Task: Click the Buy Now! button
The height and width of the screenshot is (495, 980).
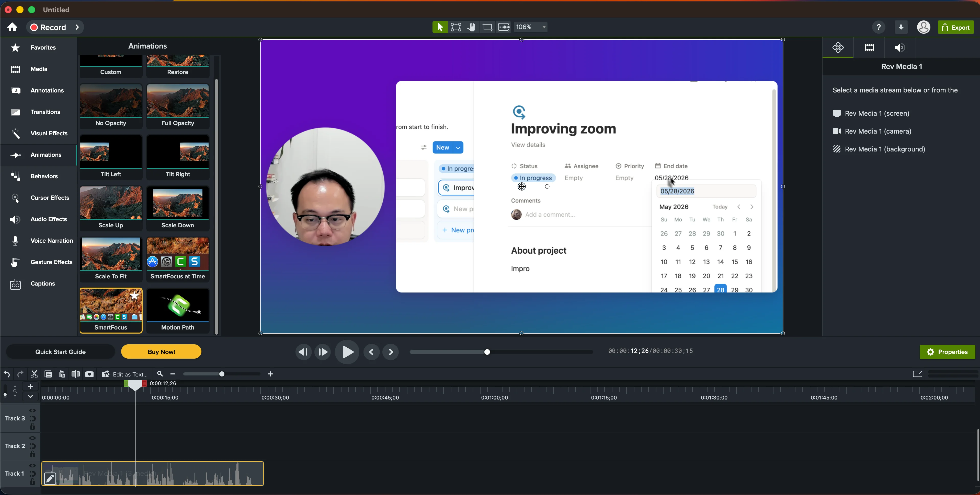Action: pyautogui.click(x=161, y=352)
